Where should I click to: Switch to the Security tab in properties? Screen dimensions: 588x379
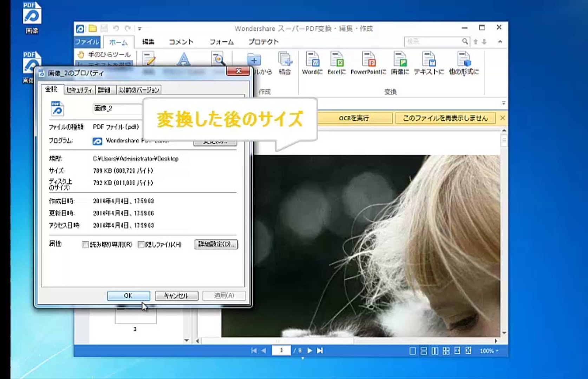tap(79, 90)
